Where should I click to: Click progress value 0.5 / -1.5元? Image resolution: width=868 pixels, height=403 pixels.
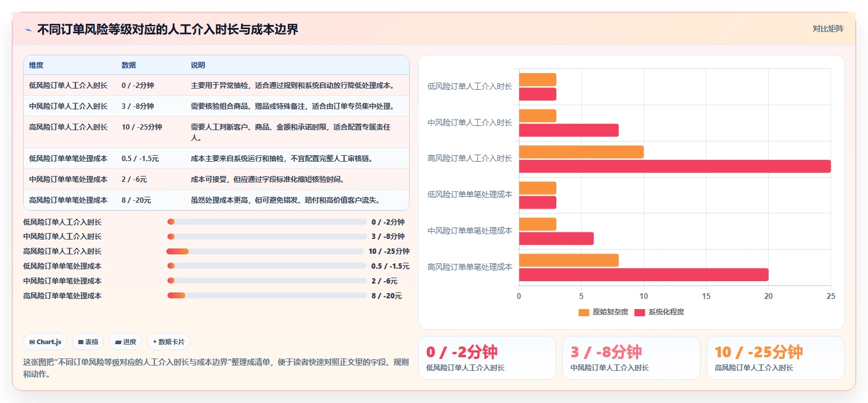[x=390, y=266]
